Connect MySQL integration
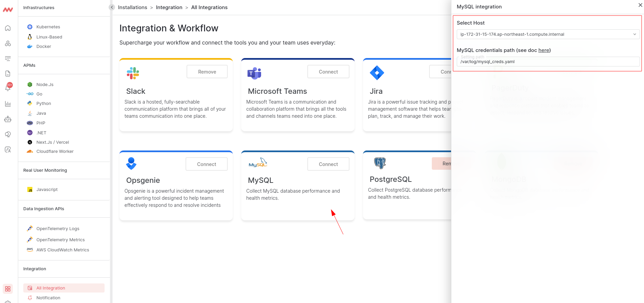Image resolution: width=644 pixels, height=303 pixels. click(328, 164)
